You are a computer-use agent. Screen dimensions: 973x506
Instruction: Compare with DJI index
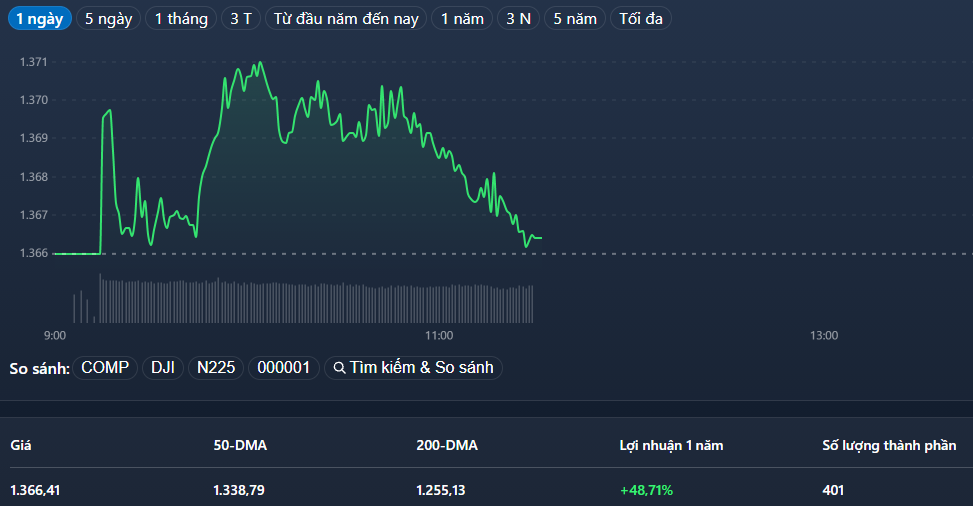pyautogui.click(x=163, y=368)
